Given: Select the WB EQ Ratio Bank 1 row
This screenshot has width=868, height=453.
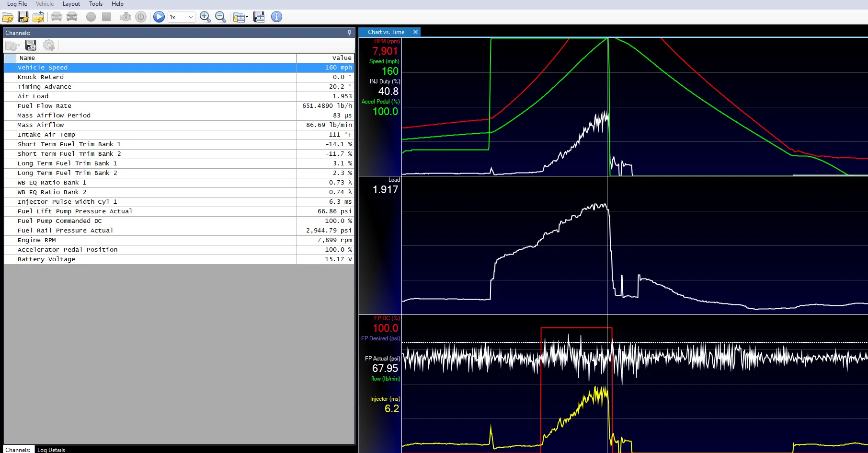Looking at the screenshot, I should coord(179,183).
